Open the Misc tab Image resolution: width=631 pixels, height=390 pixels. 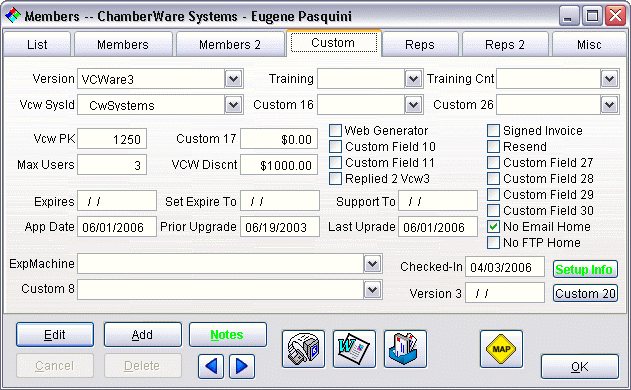click(x=589, y=44)
